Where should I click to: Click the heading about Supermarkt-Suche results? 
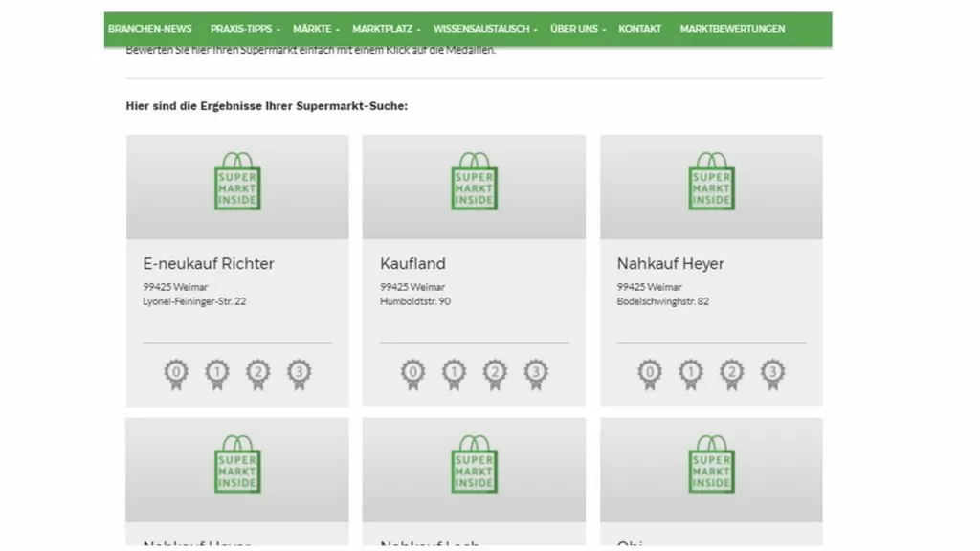pos(267,106)
